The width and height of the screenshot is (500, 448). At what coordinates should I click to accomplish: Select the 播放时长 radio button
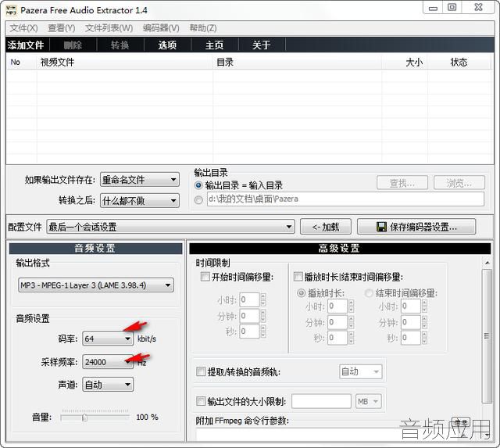[x=301, y=292]
